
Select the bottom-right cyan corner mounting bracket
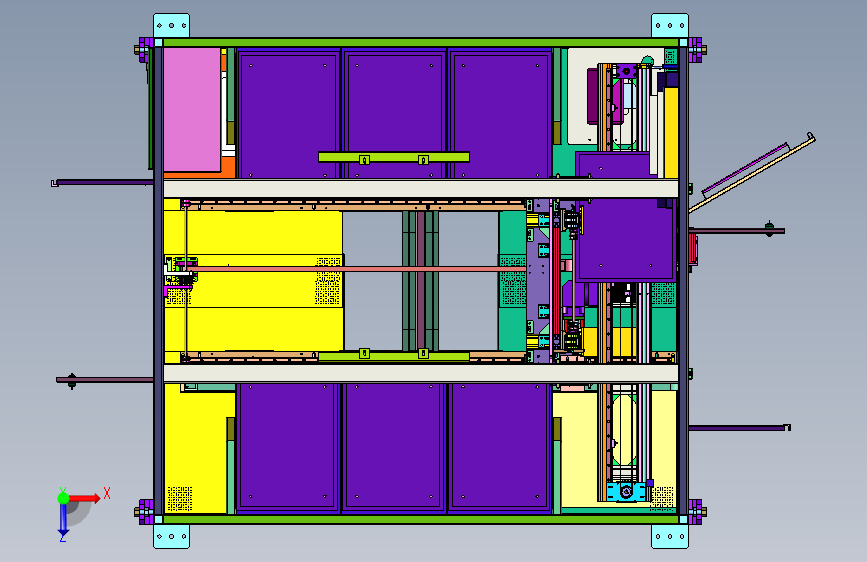670,537
